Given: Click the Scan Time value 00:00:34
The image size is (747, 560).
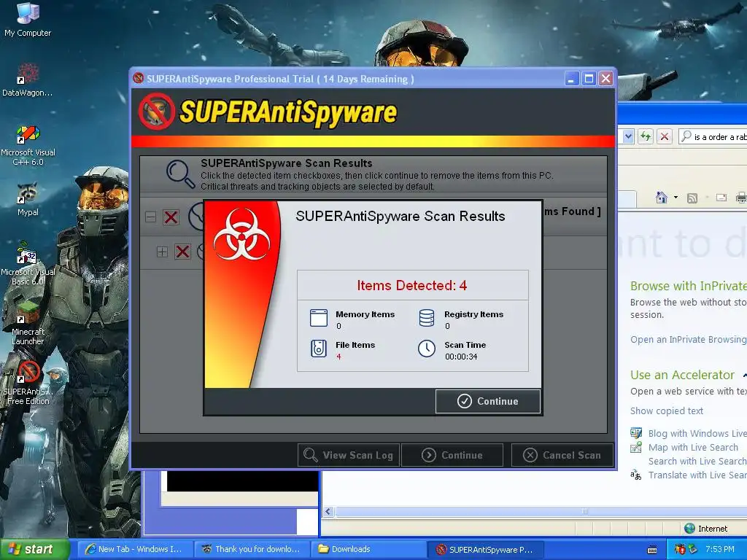Looking at the screenshot, I should [x=461, y=357].
